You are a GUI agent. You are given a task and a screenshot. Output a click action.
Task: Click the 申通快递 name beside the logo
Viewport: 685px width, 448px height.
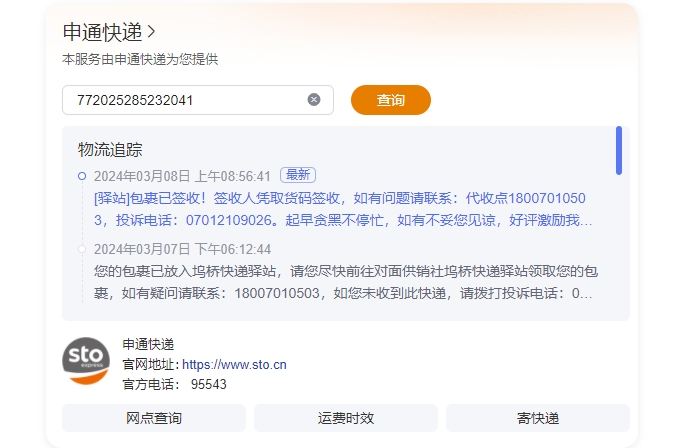[x=148, y=344]
